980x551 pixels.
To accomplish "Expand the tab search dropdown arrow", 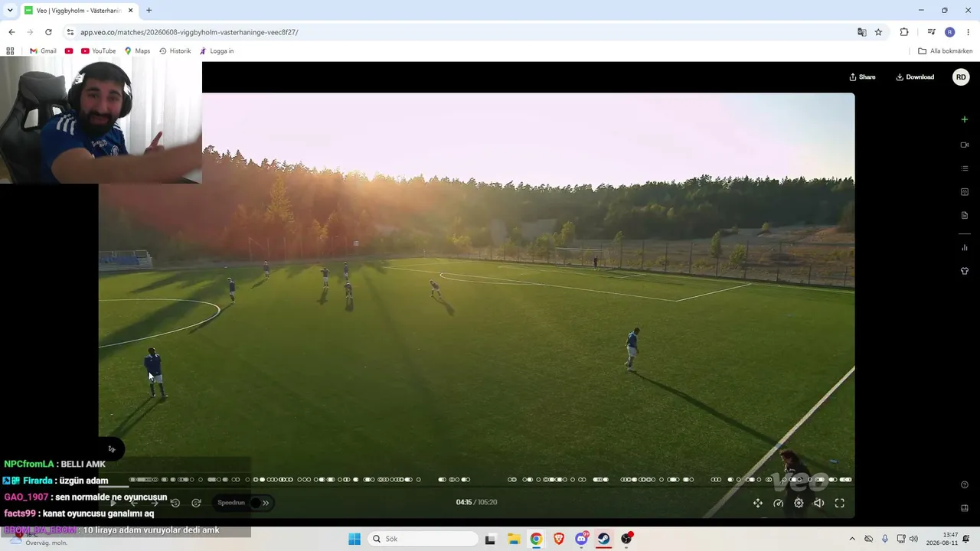I will 10,11.
